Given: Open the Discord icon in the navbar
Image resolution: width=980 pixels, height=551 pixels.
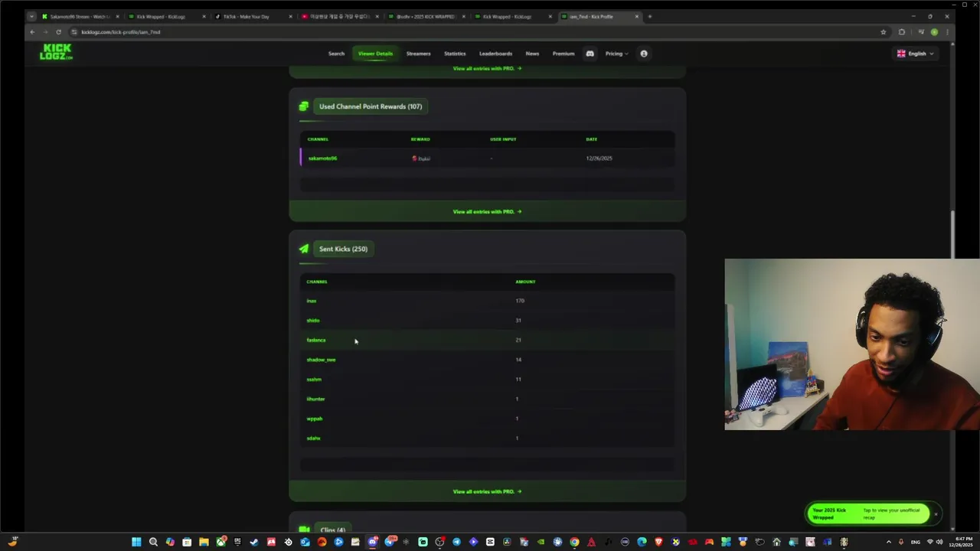Looking at the screenshot, I should point(590,54).
